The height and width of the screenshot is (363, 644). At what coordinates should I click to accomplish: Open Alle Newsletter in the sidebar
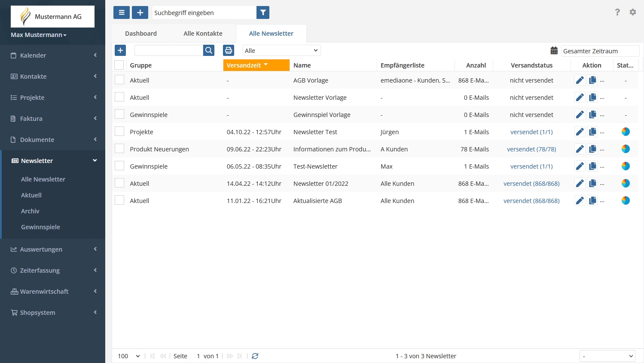pyautogui.click(x=43, y=179)
